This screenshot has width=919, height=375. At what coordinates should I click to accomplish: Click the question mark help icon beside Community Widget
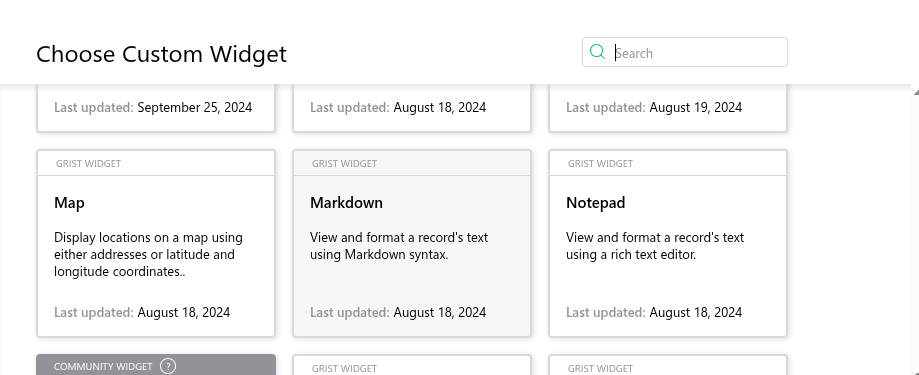tap(168, 366)
